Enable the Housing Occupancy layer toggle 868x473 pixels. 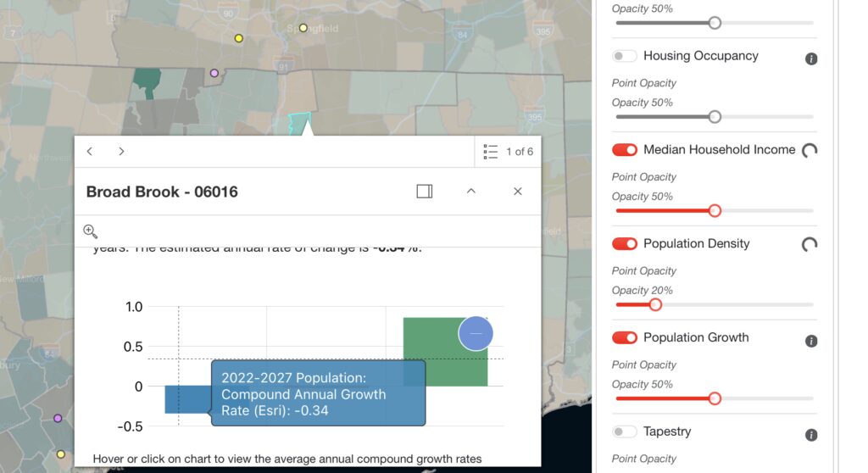click(x=625, y=56)
